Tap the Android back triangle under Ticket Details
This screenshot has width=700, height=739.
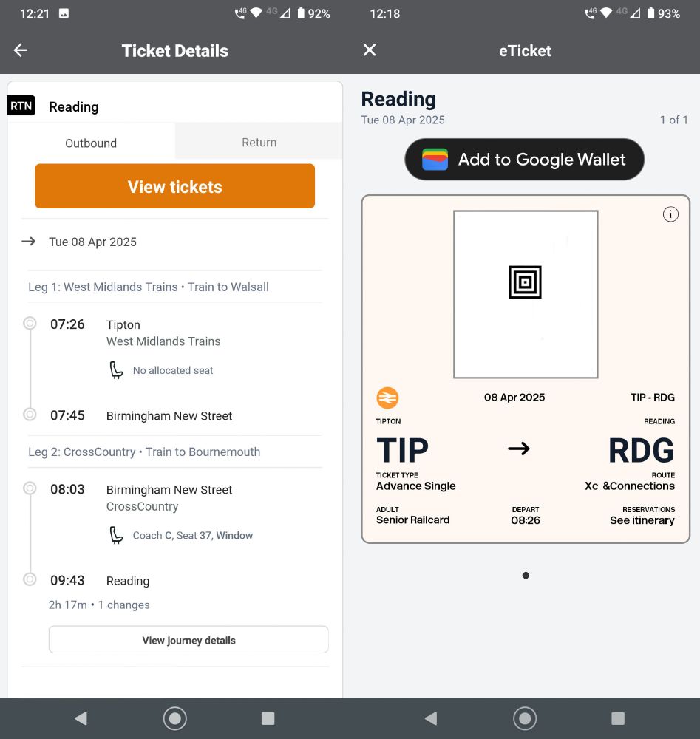pyautogui.click(x=81, y=718)
